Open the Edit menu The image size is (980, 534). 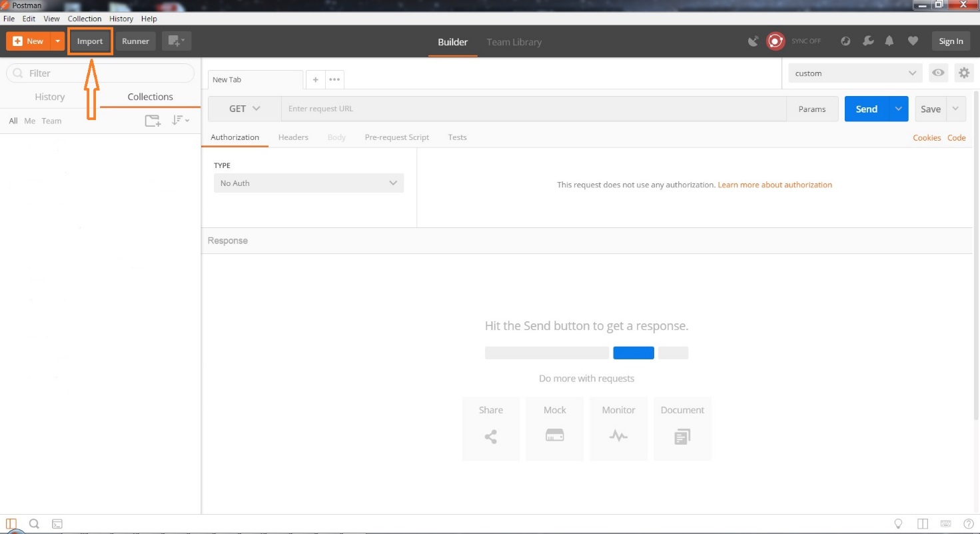29,19
